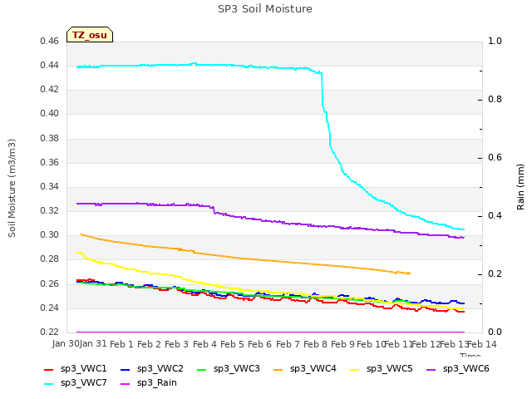Click the SP3 Soil Moisture chart title
This screenshot has width=532, height=399.
(265, 9)
